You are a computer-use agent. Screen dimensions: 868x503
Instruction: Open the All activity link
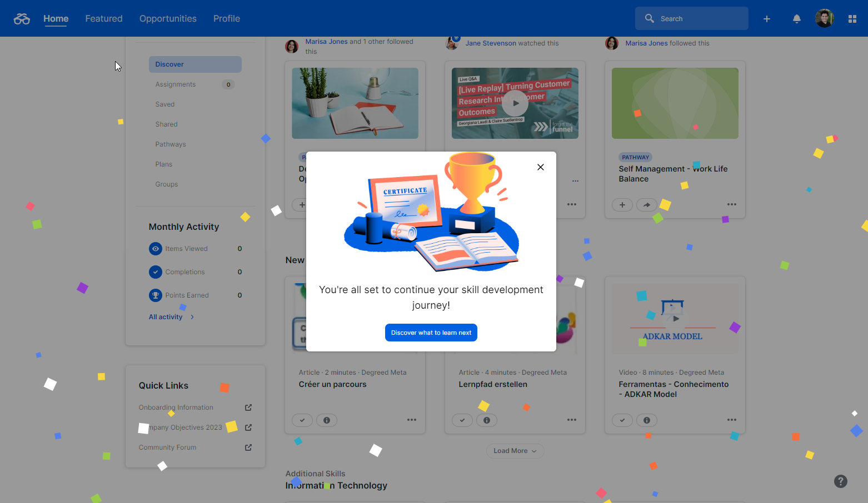click(x=166, y=317)
